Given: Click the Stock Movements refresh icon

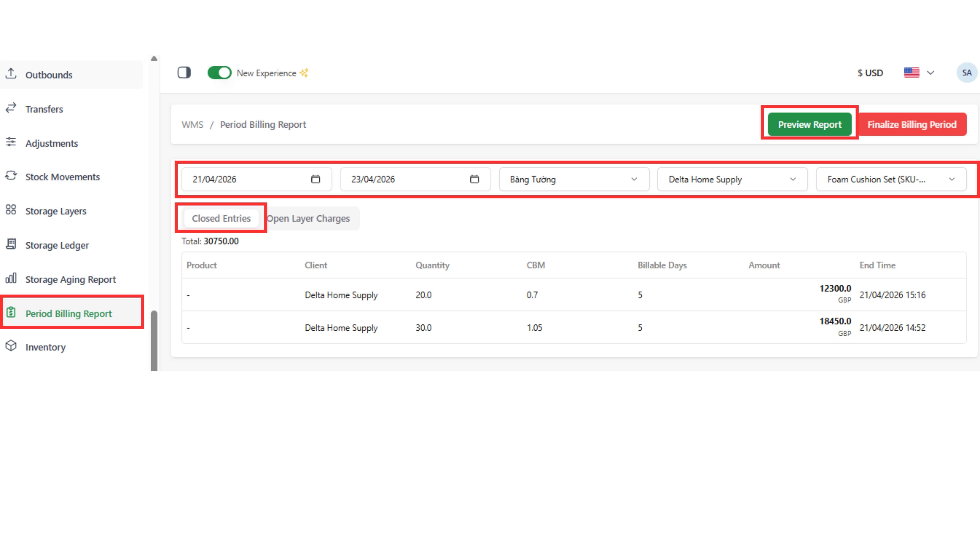Looking at the screenshot, I should [11, 176].
